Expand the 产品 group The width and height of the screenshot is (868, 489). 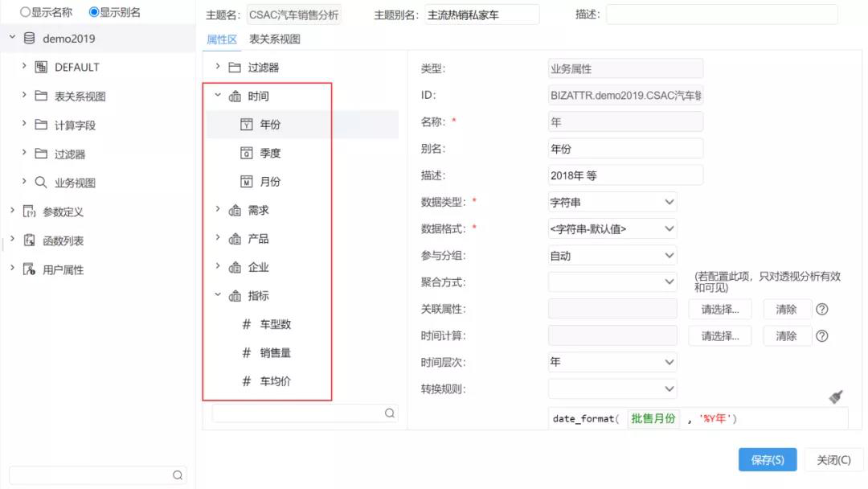click(218, 237)
